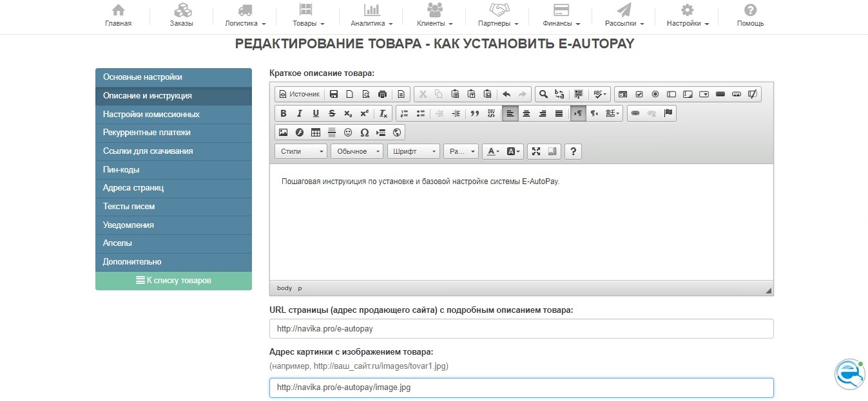Insert special character with Omega icon

[x=364, y=133]
